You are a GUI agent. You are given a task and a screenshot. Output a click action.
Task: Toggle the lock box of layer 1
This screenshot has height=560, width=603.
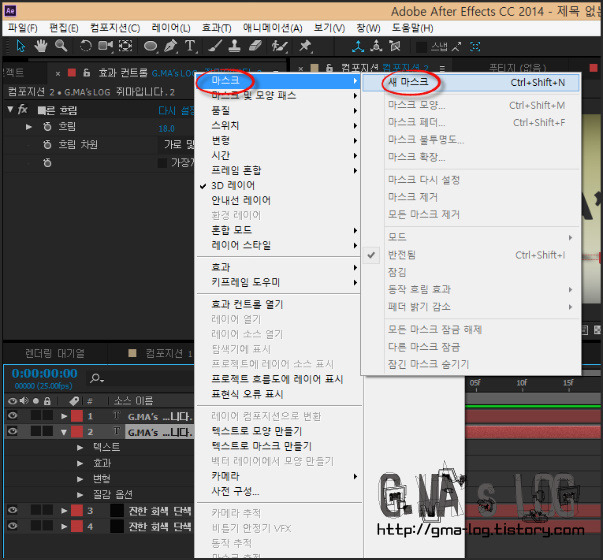point(48,415)
